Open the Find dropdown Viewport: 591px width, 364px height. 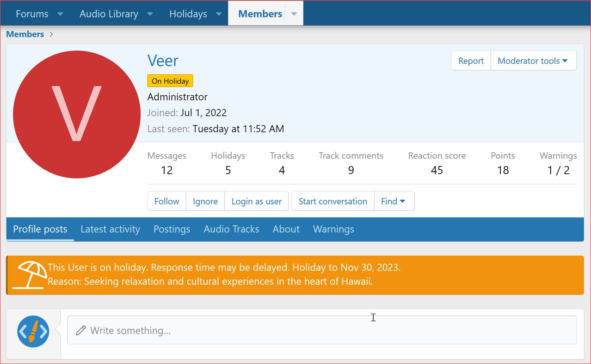[394, 201]
